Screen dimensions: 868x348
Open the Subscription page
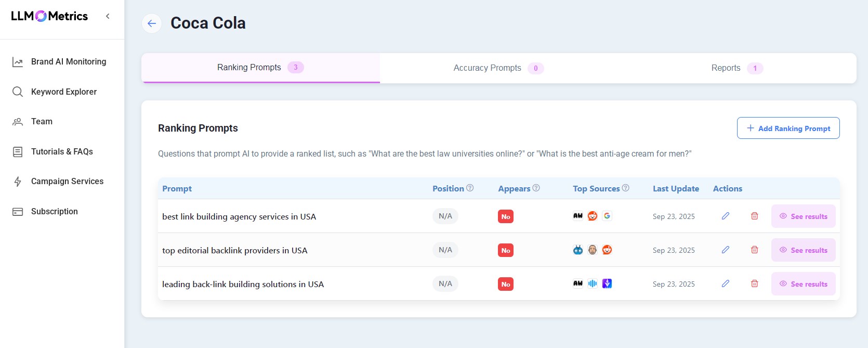coord(55,212)
